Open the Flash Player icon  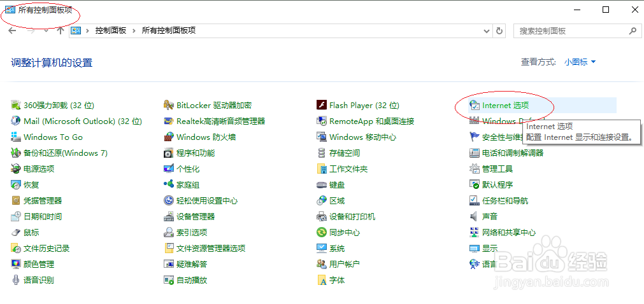(321, 106)
